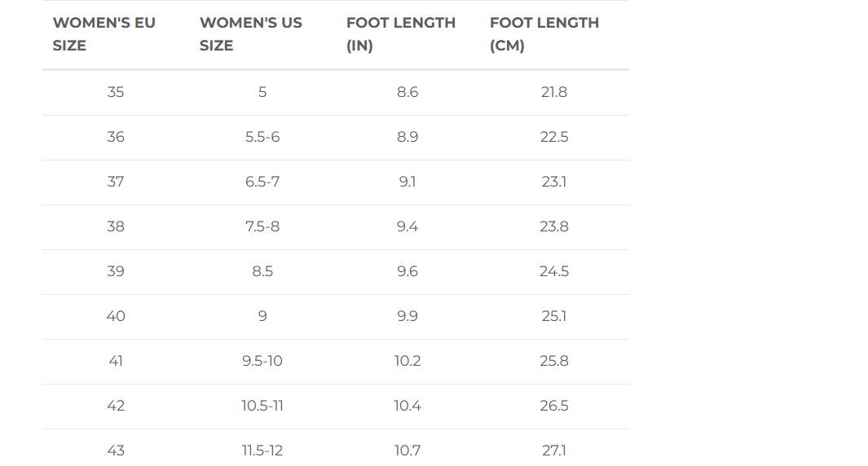The width and height of the screenshot is (868, 466).
Task: Select the 21.8 cm foot length cell
Action: pos(554,92)
